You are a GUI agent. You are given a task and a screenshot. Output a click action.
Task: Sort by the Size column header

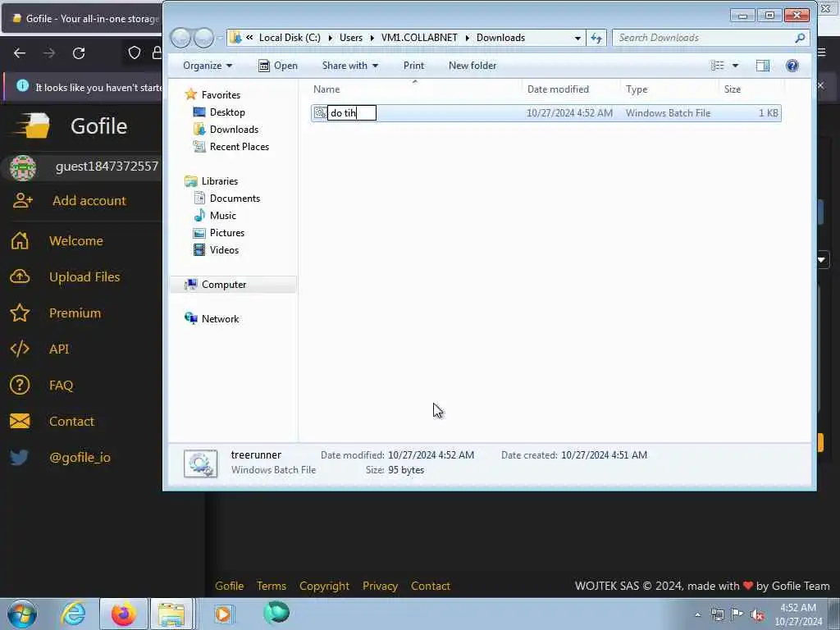click(733, 89)
